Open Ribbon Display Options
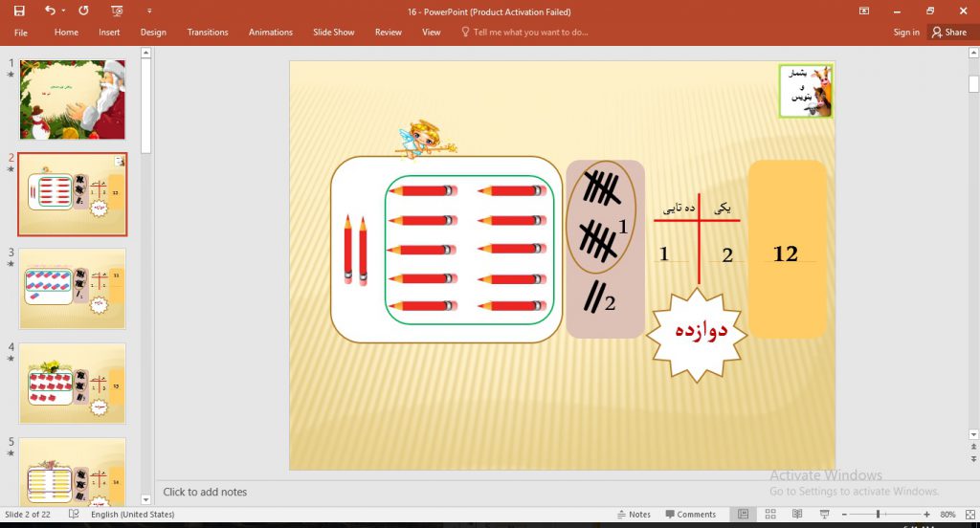Image resolution: width=980 pixels, height=528 pixels. click(x=864, y=11)
